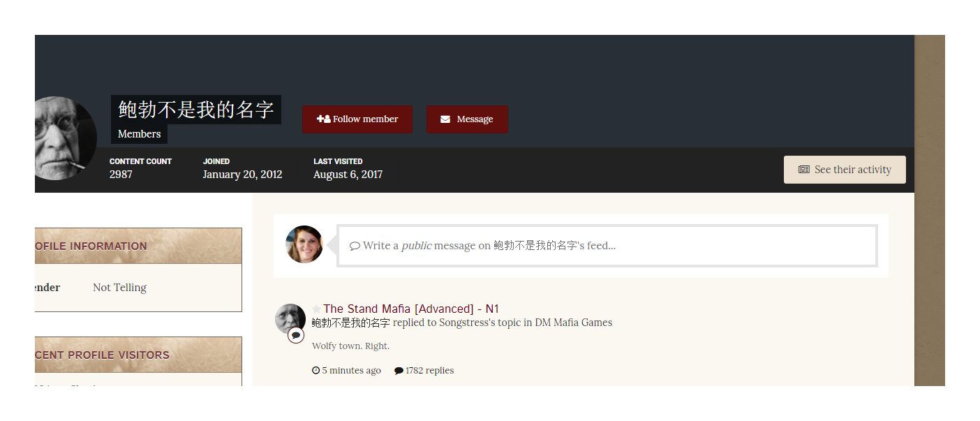
Task: Click the woman's avatar beside the message box
Action: point(304,244)
